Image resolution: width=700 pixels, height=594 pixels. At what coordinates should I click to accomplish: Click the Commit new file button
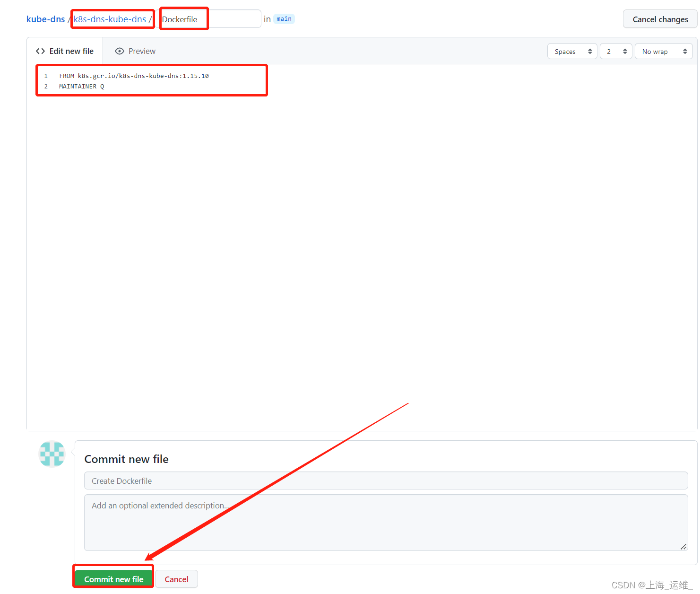(x=113, y=579)
